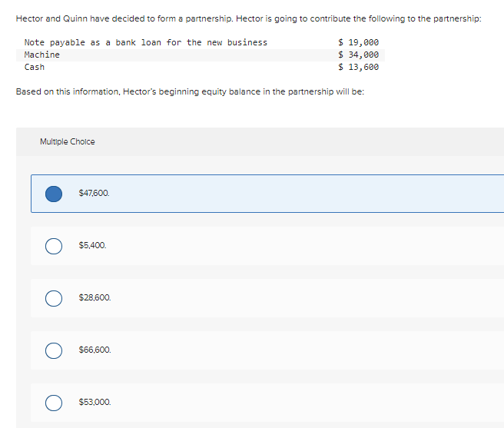Click the $66,600 answer label
The height and width of the screenshot is (428, 504).
coord(94,350)
